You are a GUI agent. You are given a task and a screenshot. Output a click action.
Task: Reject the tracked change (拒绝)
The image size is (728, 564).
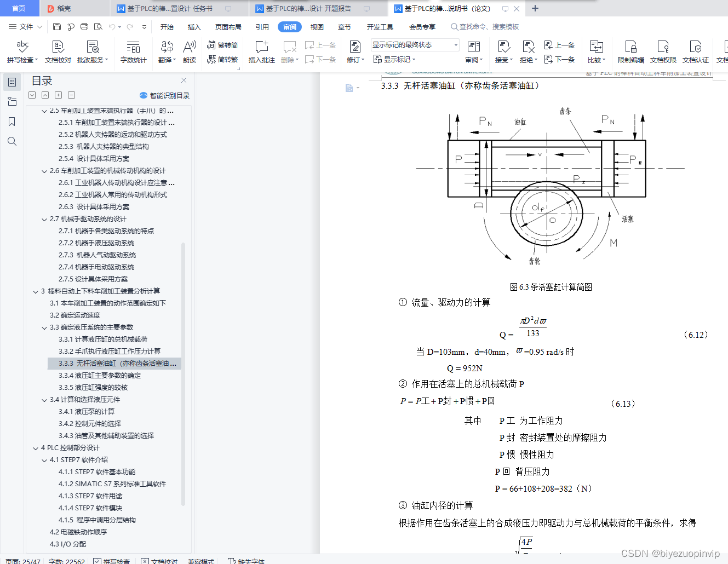tap(528, 52)
